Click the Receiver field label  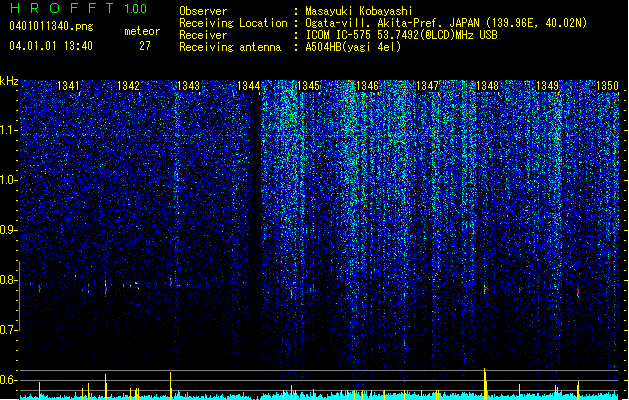click(x=203, y=35)
